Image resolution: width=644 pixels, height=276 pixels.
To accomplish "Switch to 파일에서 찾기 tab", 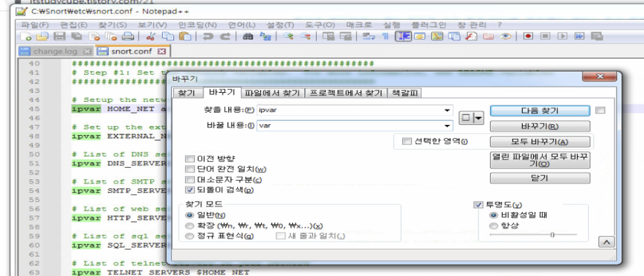I will pyautogui.click(x=273, y=93).
